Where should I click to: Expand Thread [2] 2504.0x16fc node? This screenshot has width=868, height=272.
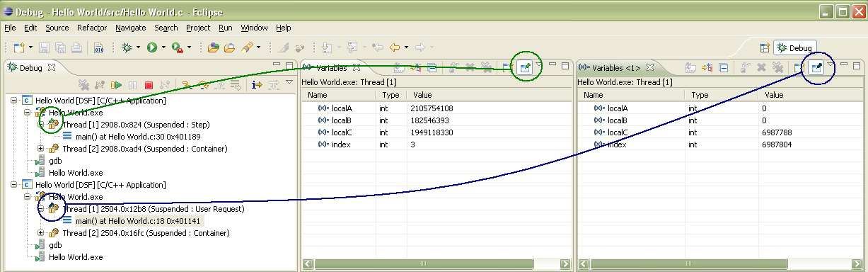click(x=41, y=233)
